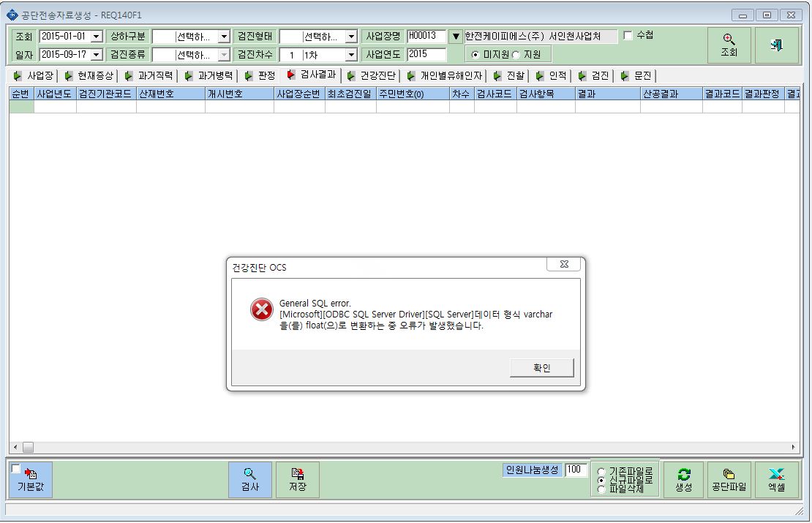Open the 공단파일 folder icon button
The image size is (812, 523).
tap(729, 480)
